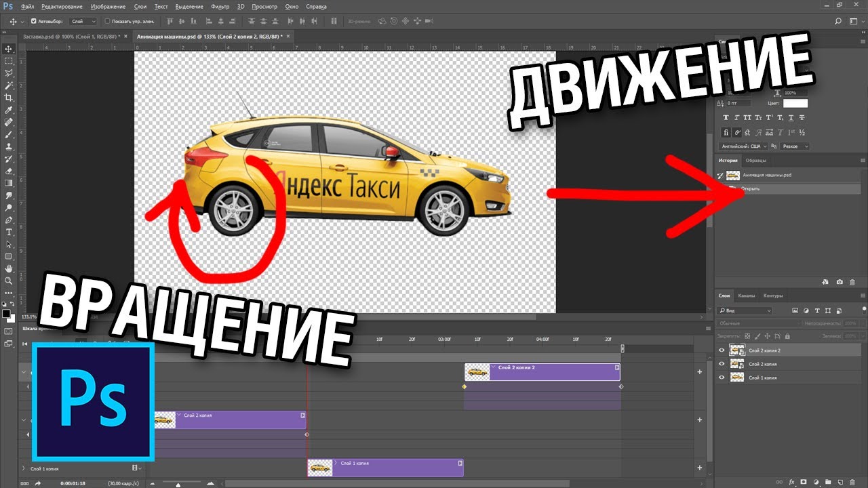Hide the Слой 2 копия layer
Screen dimensions: 868x488
[x=722, y=364]
